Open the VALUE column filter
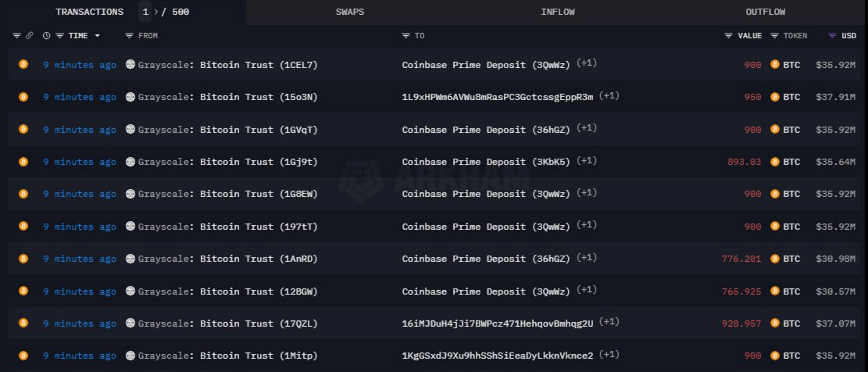 [x=728, y=35]
